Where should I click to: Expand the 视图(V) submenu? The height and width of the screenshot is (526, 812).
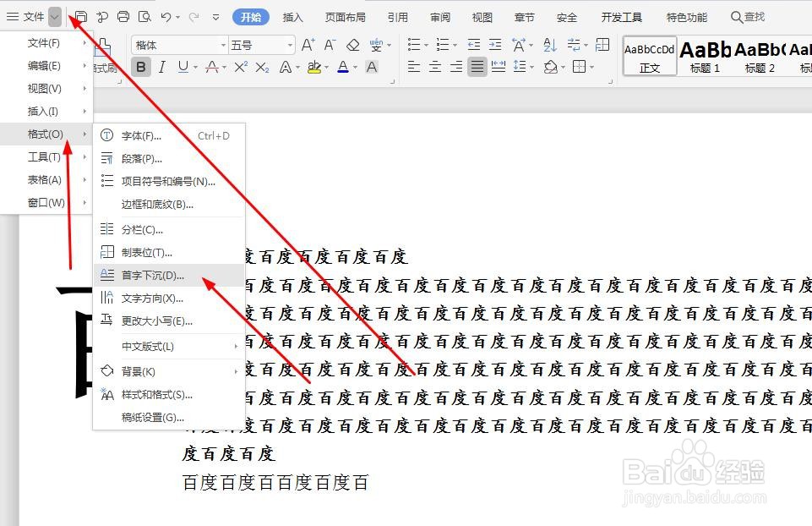[46, 89]
